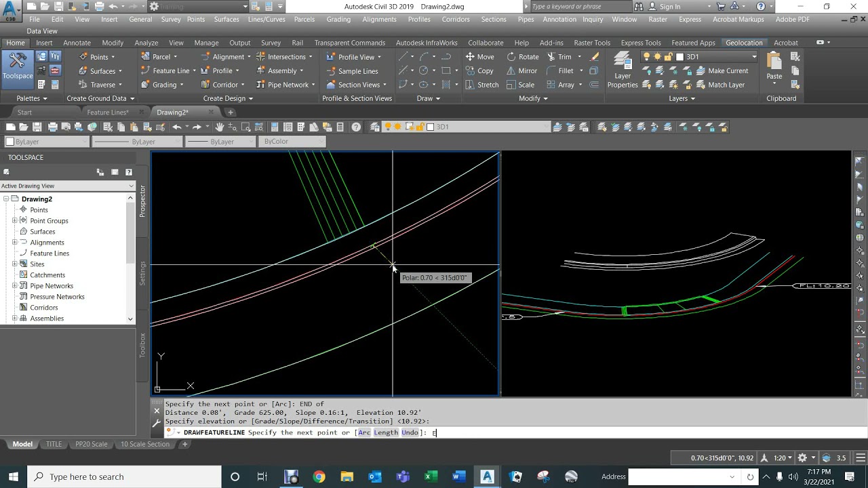Click the Save icon in the standard toolbar
This screenshot has height=488, width=868.
[x=37, y=127]
